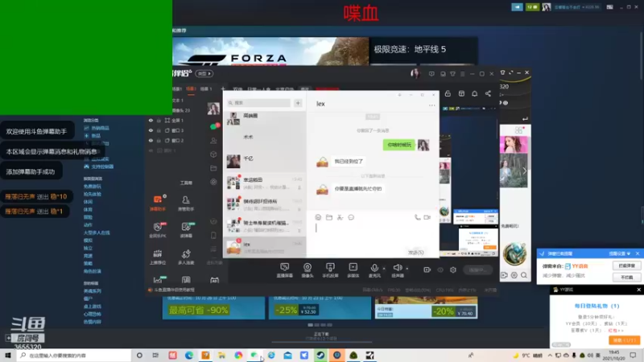644x362 pixels.
Task: Expand speaker options arrow
Action: pyautogui.click(x=407, y=269)
